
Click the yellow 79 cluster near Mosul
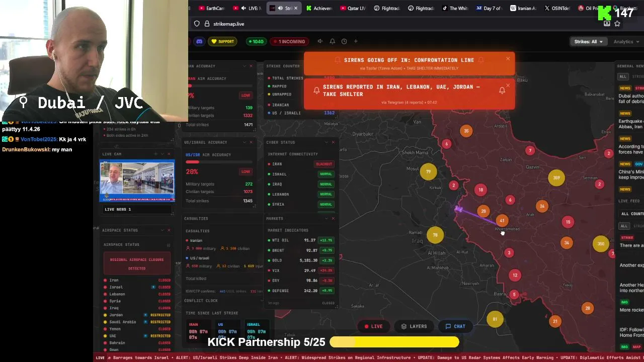(428, 171)
